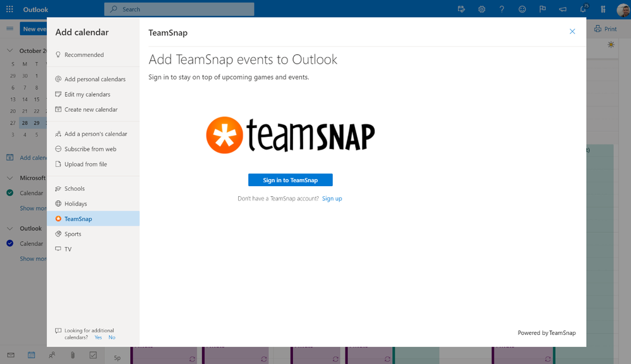Open the user profile picture
This screenshot has height=364, width=631.
(623, 10)
